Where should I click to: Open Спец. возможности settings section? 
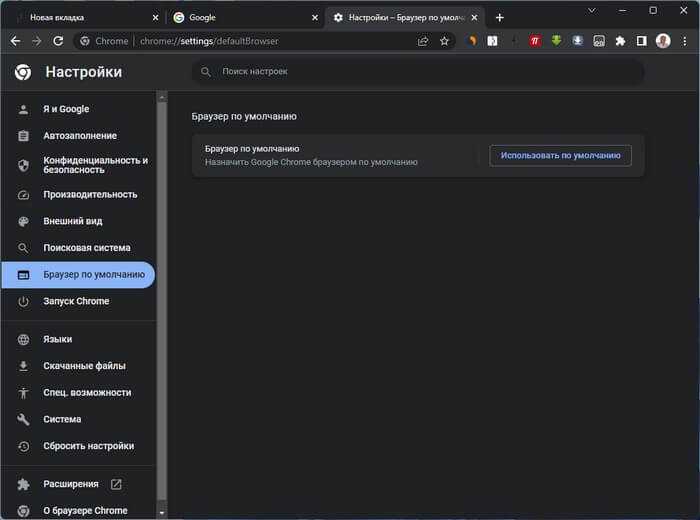point(78,393)
